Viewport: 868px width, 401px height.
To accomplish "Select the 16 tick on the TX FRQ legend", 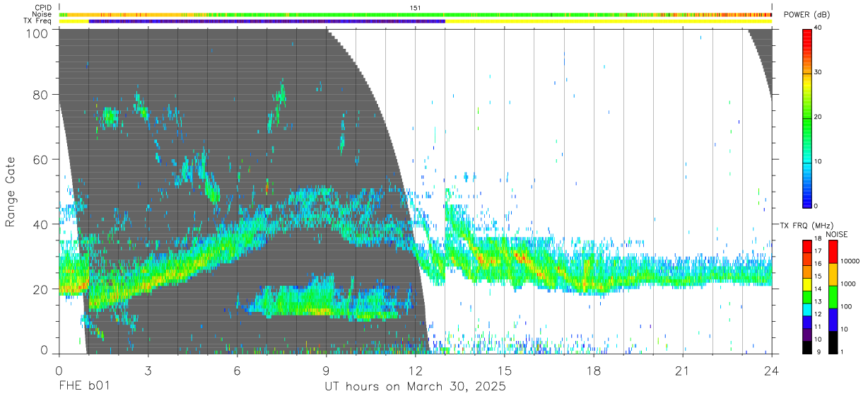I will (x=818, y=264).
